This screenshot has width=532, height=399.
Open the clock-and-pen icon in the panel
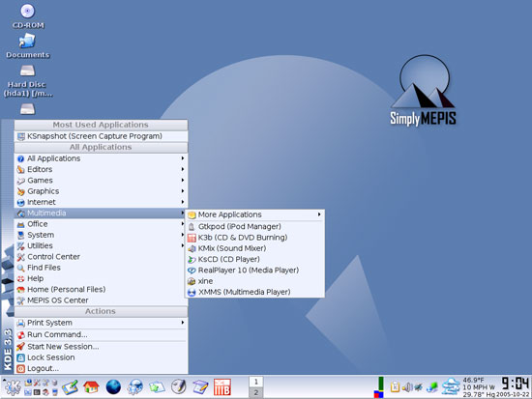179,386
